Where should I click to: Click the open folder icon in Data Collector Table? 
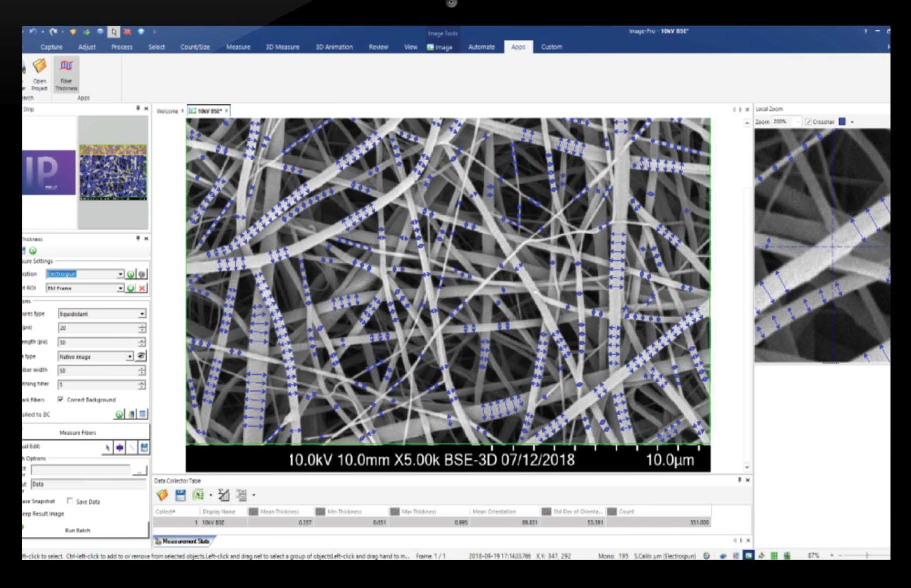(x=162, y=495)
